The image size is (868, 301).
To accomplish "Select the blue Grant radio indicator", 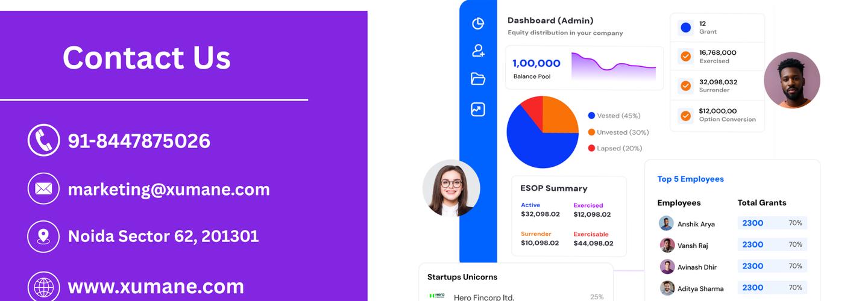I will [x=685, y=27].
